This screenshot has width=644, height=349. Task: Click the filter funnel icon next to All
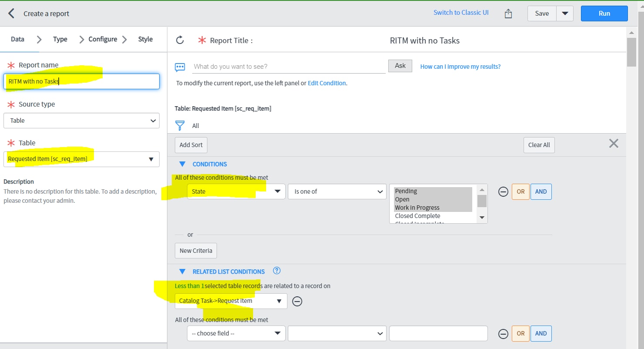[x=180, y=125]
